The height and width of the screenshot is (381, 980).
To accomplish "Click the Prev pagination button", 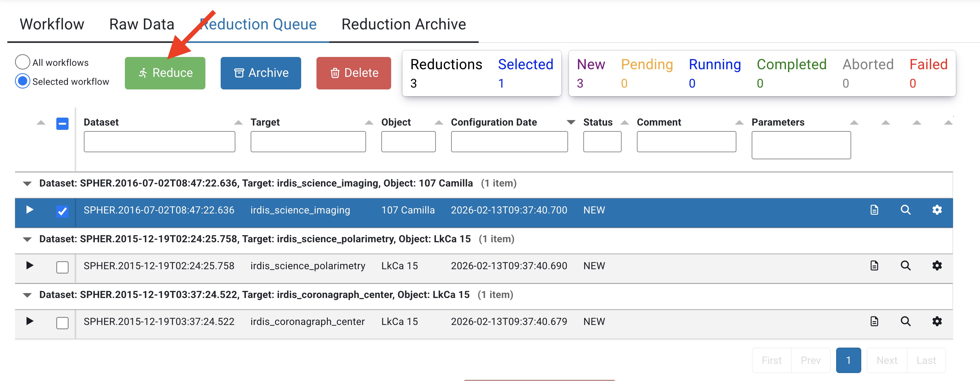I will coord(811,360).
